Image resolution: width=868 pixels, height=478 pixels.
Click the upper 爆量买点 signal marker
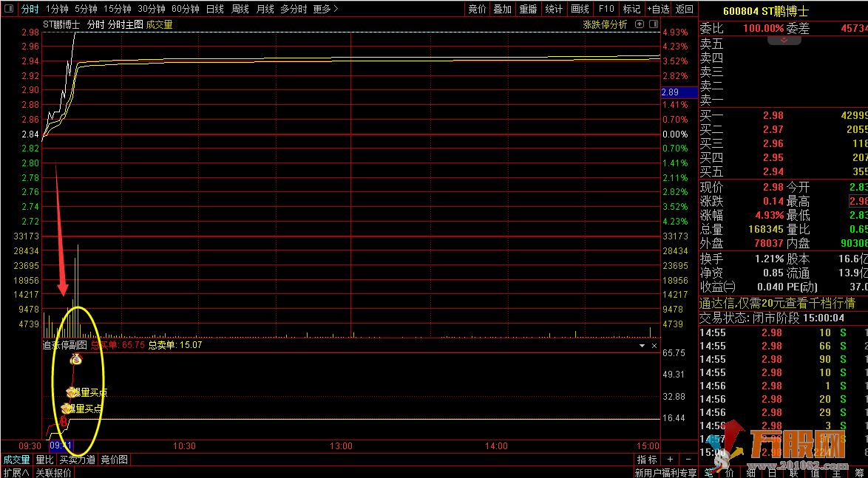click(x=87, y=393)
